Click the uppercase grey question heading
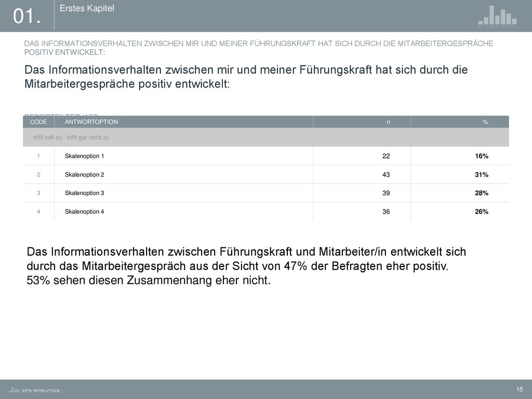 click(x=259, y=48)
